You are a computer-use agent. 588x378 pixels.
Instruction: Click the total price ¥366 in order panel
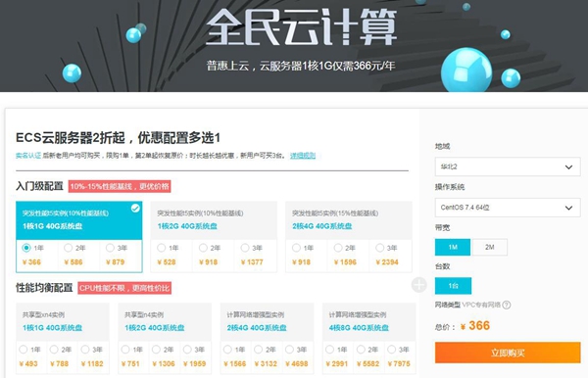(475, 325)
